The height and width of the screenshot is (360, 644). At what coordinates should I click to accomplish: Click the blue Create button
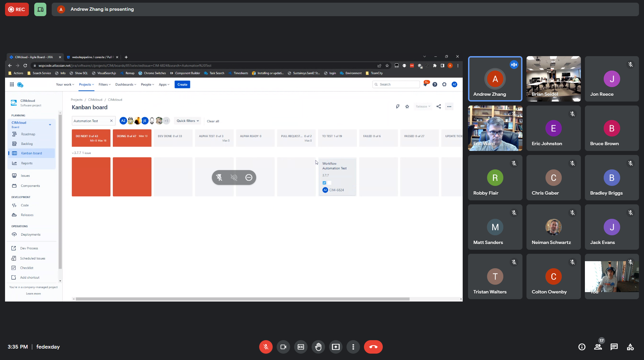(x=182, y=85)
